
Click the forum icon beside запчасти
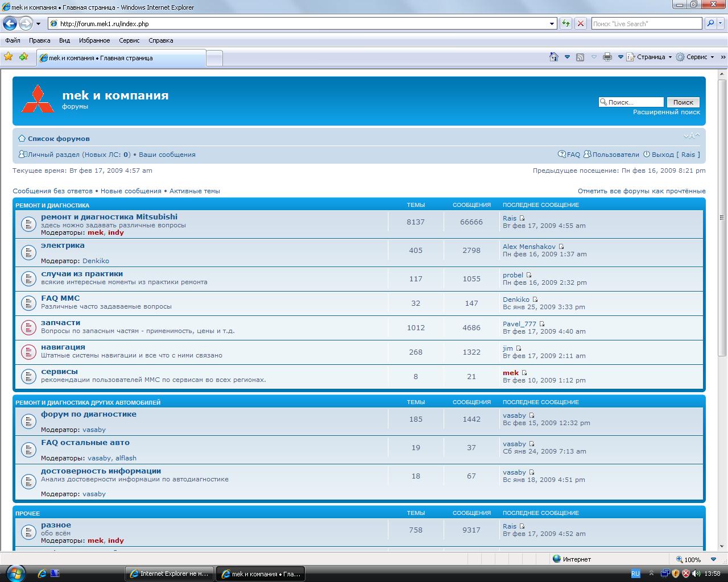coord(28,327)
